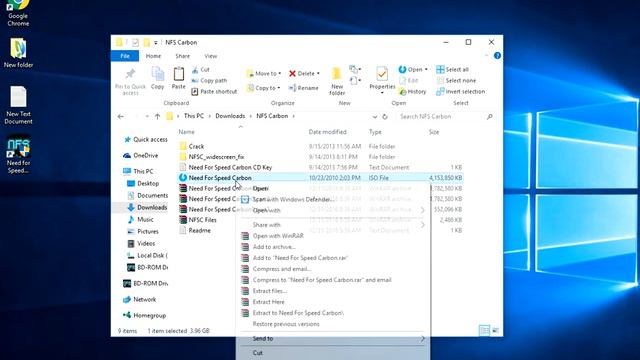Select Quick access in the navigation pane
The height and width of the screenshot is (360, 640).
point(146,140)
